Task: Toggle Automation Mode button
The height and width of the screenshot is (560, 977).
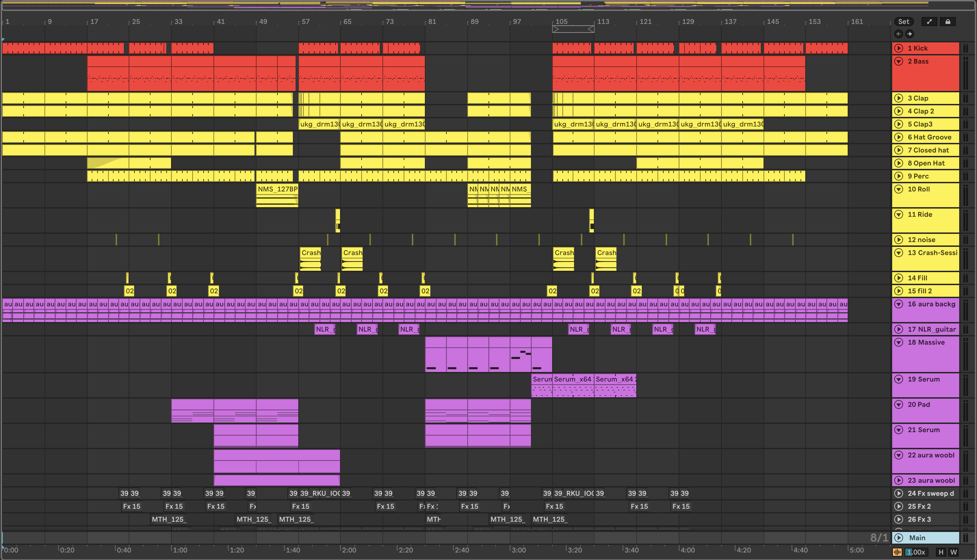Action: [929, 22]
